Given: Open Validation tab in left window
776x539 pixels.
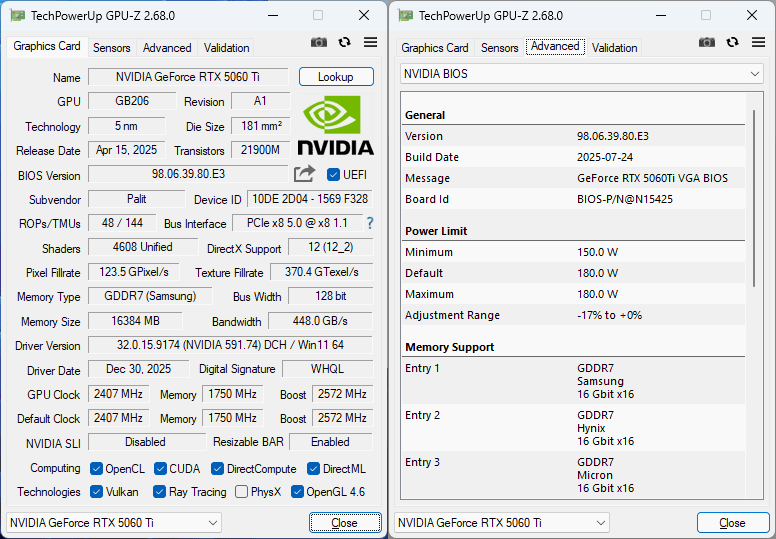Looking at the screenshot, I should [x=226, y=48].
